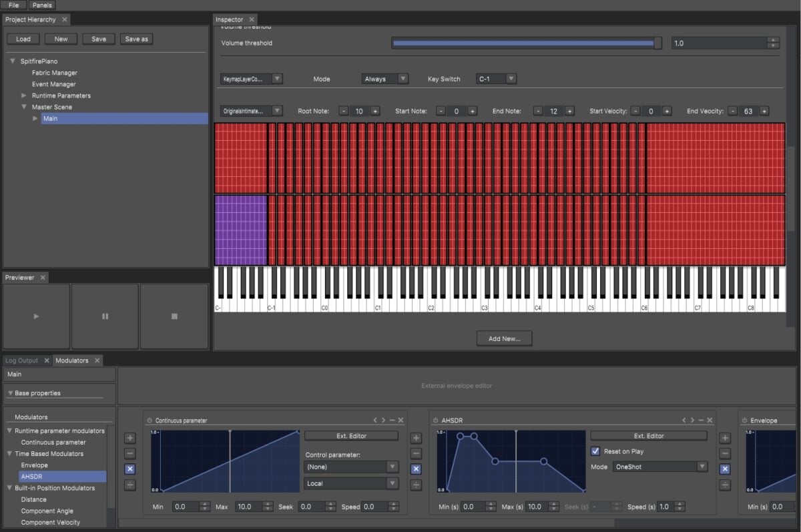The image size is (801, 532).
Task: Click the power icon on the AHSDR panel header
Action: (435, 420)
